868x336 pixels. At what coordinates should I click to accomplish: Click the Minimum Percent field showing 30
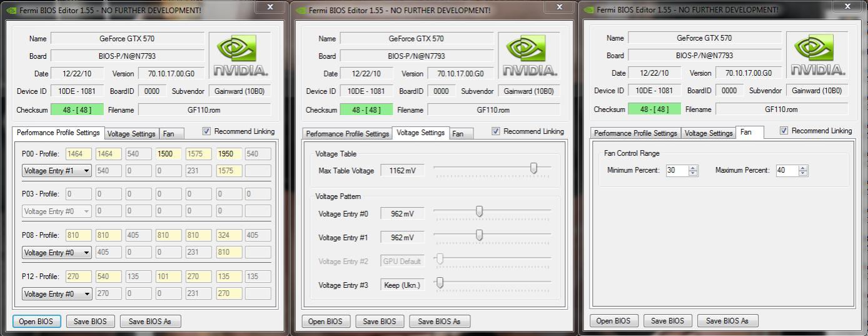(677, 170)
